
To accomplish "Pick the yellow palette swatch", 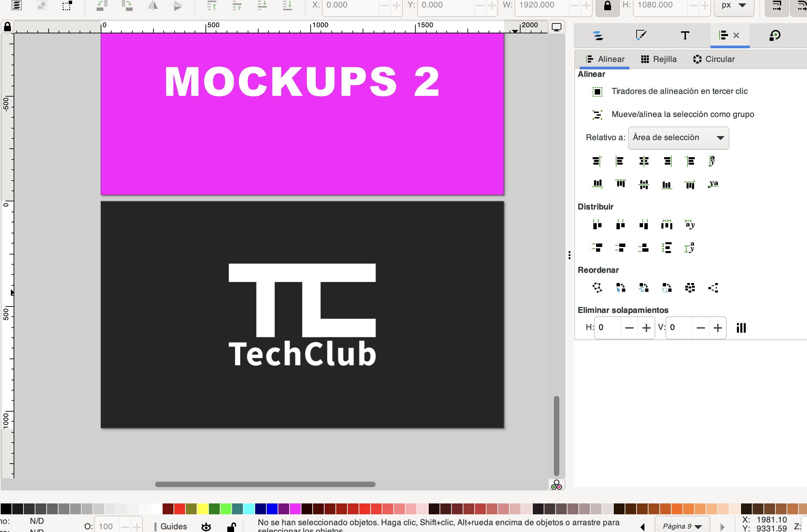I will (x=203, y=509).
